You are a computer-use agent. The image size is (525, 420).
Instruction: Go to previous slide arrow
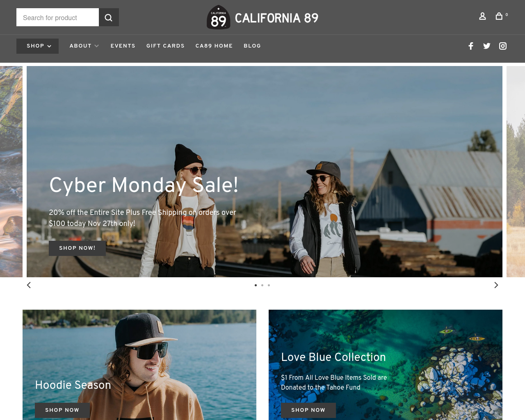29,285
